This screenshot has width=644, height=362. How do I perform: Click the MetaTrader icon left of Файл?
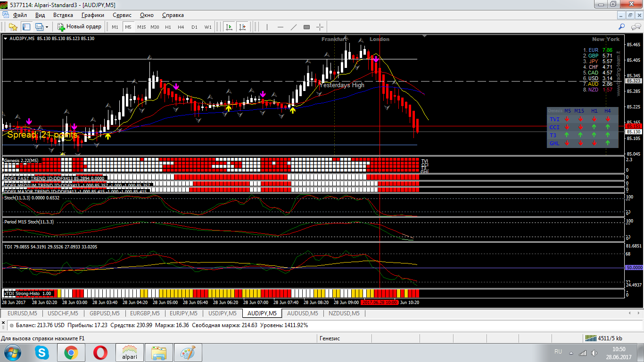6,15
